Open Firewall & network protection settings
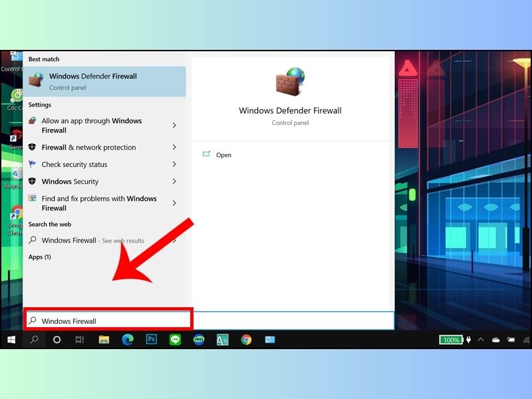The height and width of the screenshot is (399, 532). (88, 147)
